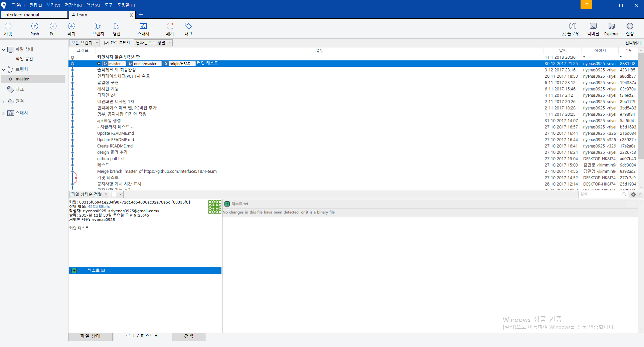The width and height of the screenshot is (644, 347).
Task: Click the orange notification flag icon
Action: 586,5
